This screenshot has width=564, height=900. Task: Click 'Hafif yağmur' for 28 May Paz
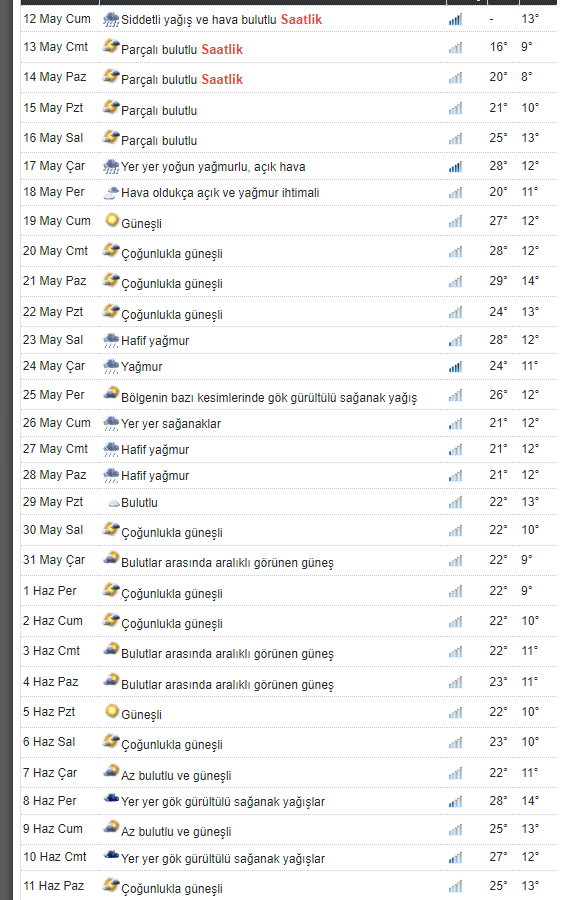[x=155, y=476]
